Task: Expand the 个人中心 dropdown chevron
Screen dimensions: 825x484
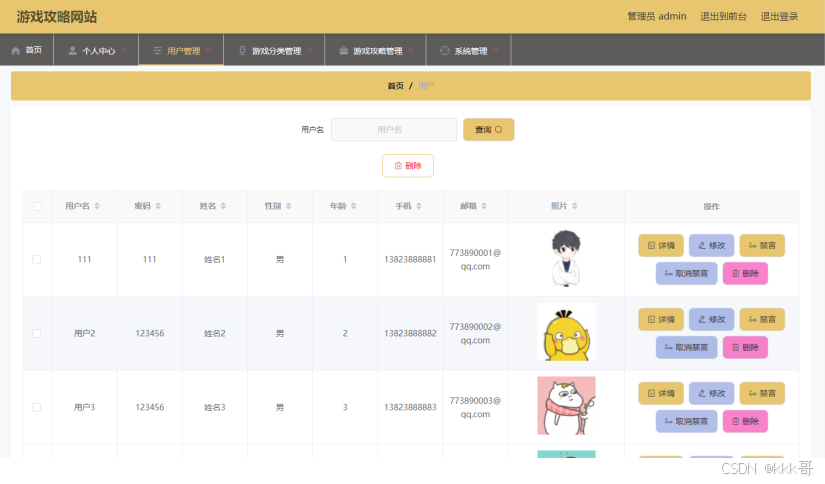Action: click(124, 50)
